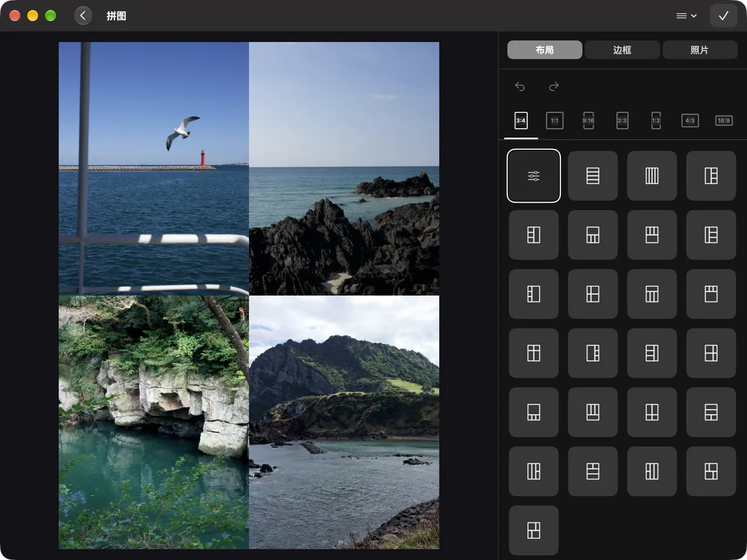Select the seagull and lighthouse photo

(154, 169)
